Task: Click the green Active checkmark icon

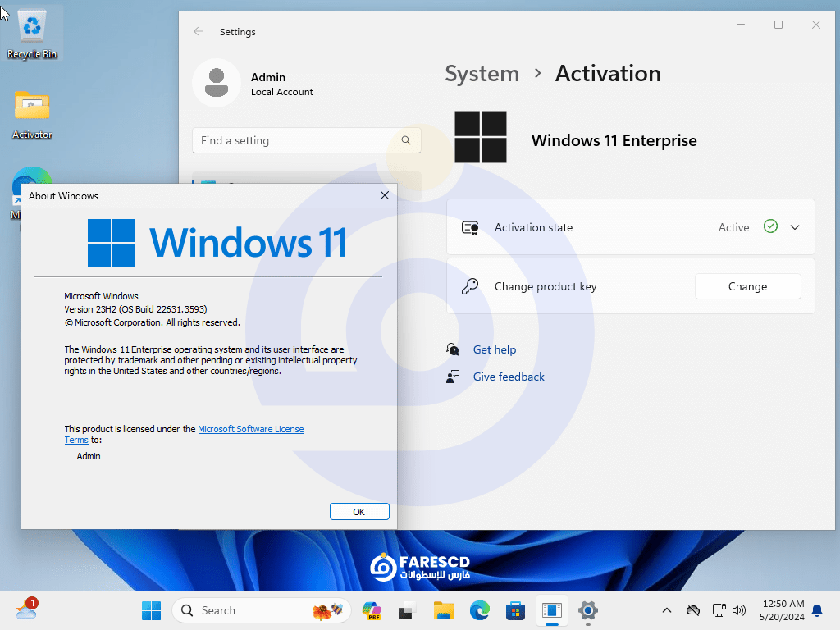Action: click(770, 226)
